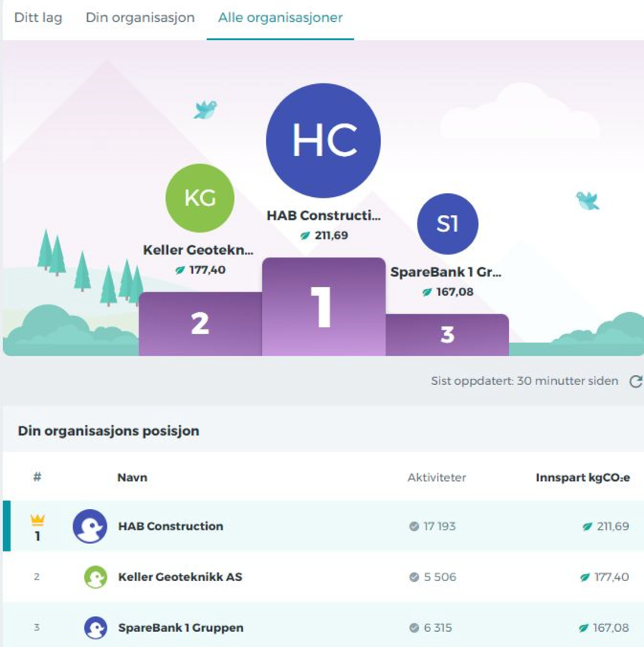Click the checkmark icon beside 6 315

[x=414, y=627]
